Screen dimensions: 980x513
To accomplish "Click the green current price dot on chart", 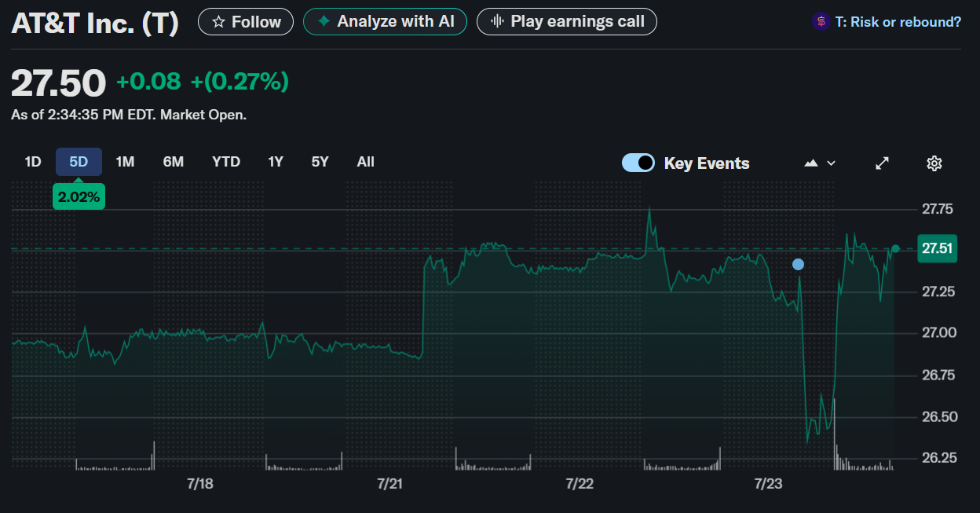I will coord(895,249).
